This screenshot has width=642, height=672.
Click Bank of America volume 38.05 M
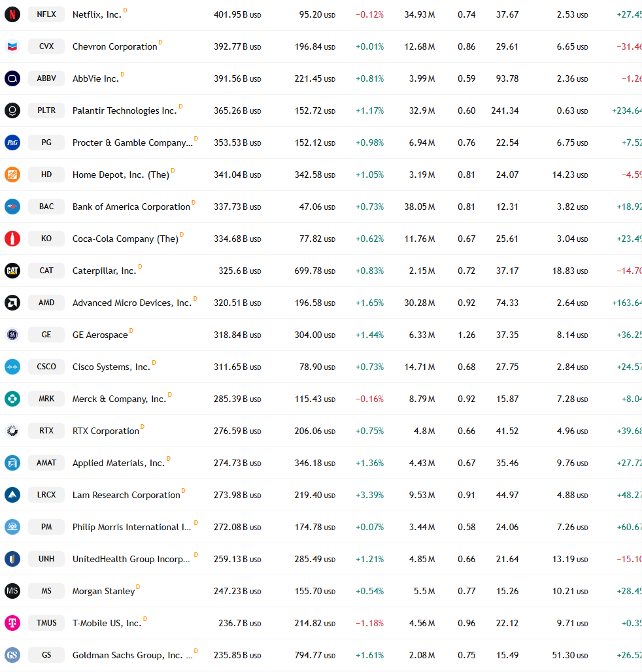[420, 207]
